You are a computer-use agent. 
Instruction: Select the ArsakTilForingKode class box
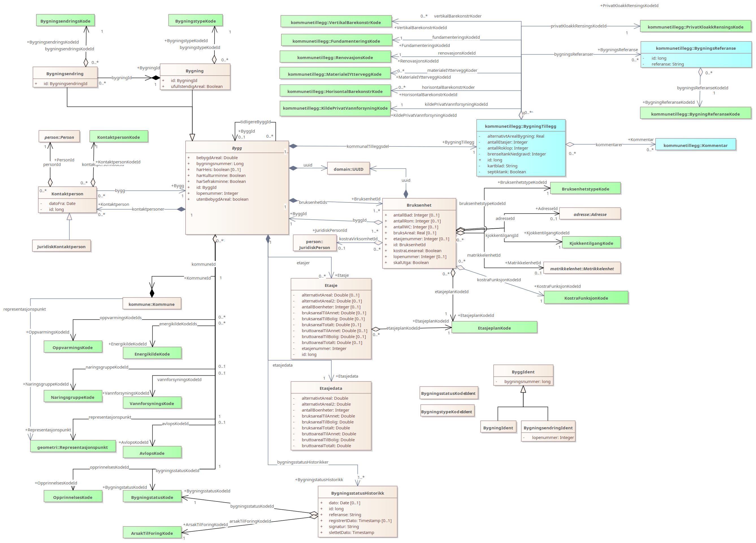pyautogui.click(x=152, y=533)
